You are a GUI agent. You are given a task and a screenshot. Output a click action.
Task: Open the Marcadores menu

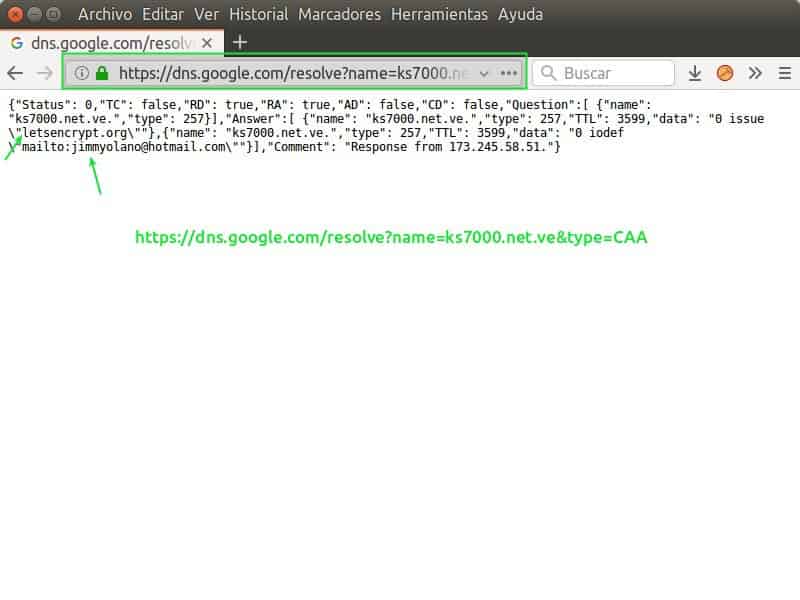point(339,14)
